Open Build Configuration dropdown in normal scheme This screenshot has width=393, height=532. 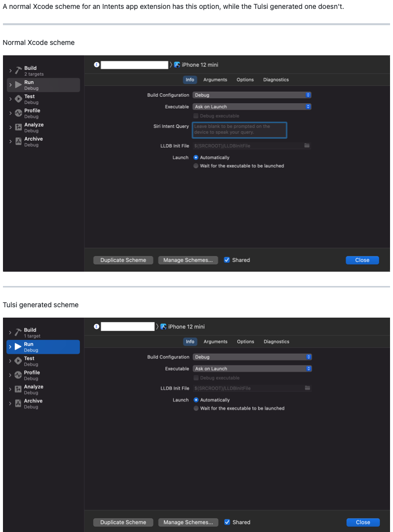[252, 95]
